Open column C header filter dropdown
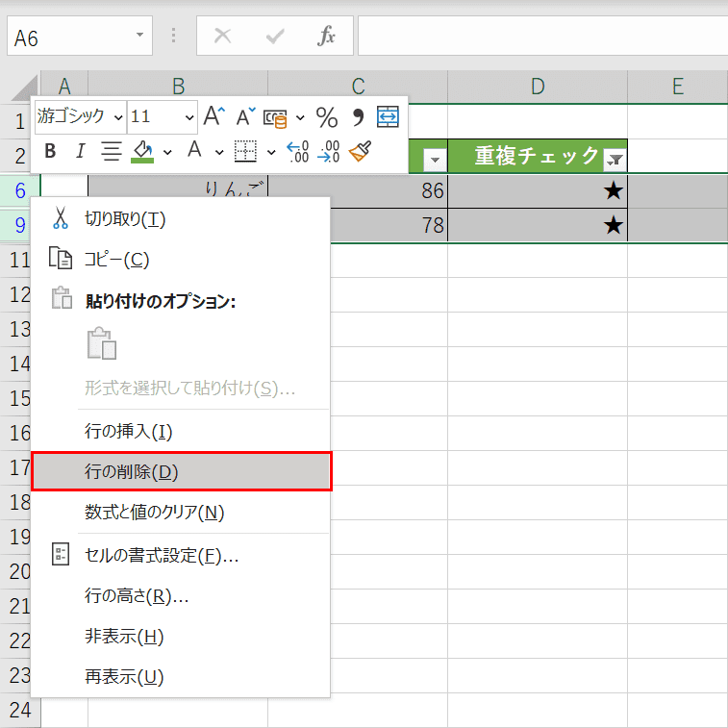The height and width of the screenshot is (728, 728). (x=435, y=160)
